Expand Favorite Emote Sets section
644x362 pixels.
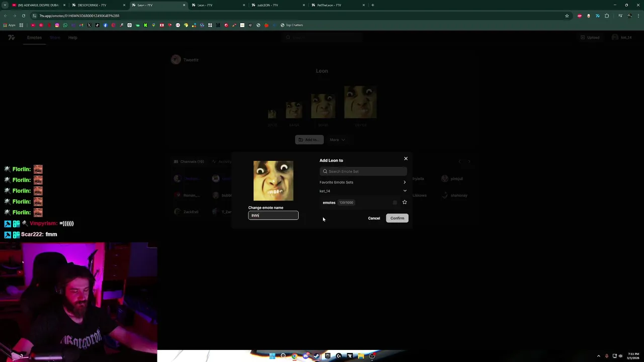coord(363,182)
